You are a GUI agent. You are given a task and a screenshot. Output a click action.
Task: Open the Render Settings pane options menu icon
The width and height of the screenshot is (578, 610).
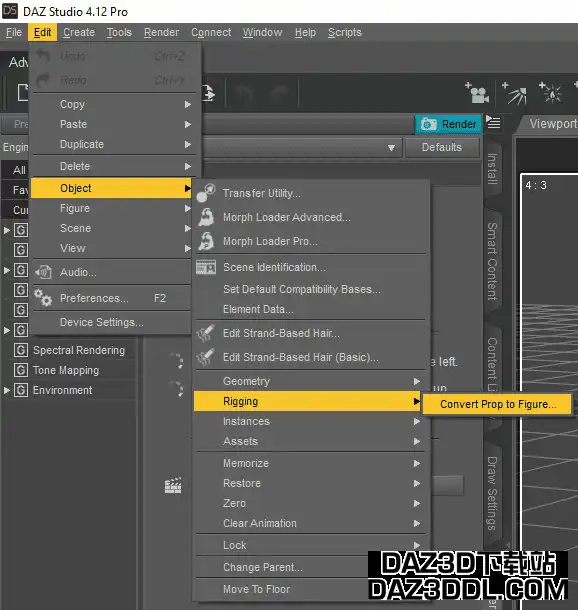(493, 123)
